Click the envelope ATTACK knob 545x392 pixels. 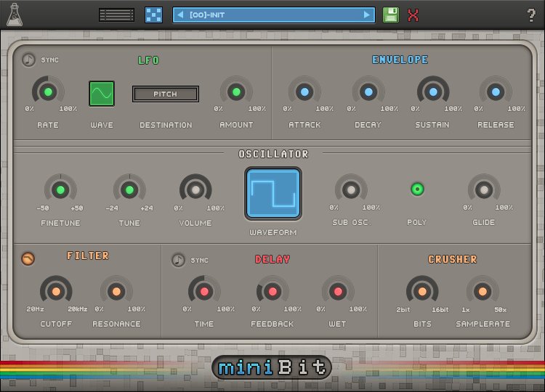click(304, 92)
